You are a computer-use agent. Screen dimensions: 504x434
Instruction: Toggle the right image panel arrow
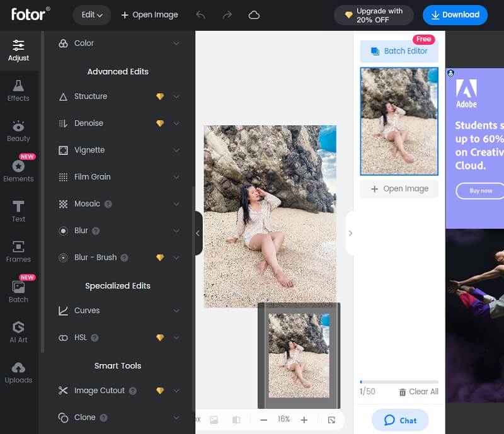350,233
